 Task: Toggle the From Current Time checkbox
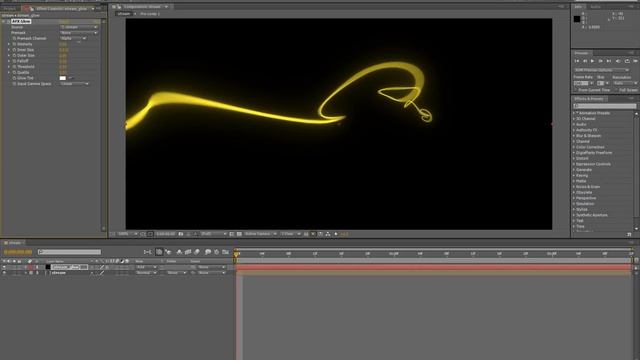pyautogui.click(x=576, y=90)
